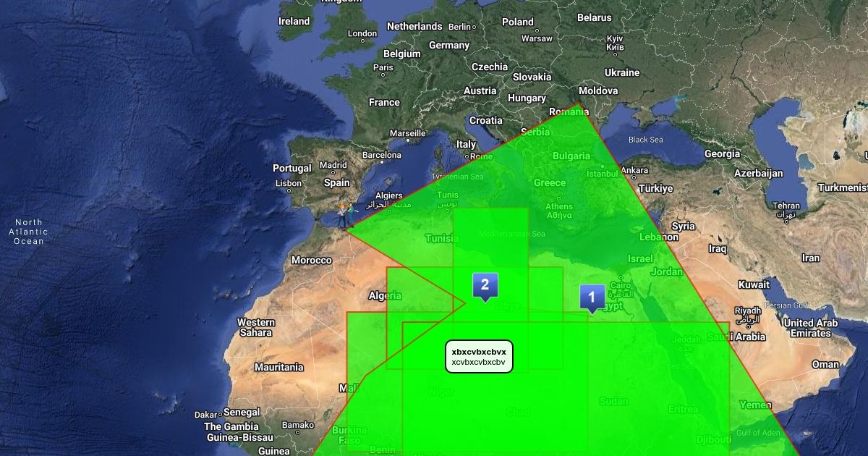This screenshot has width=868, height=456.
Task: Click the 'Marseille' city label
Action: tap(408, 133)
